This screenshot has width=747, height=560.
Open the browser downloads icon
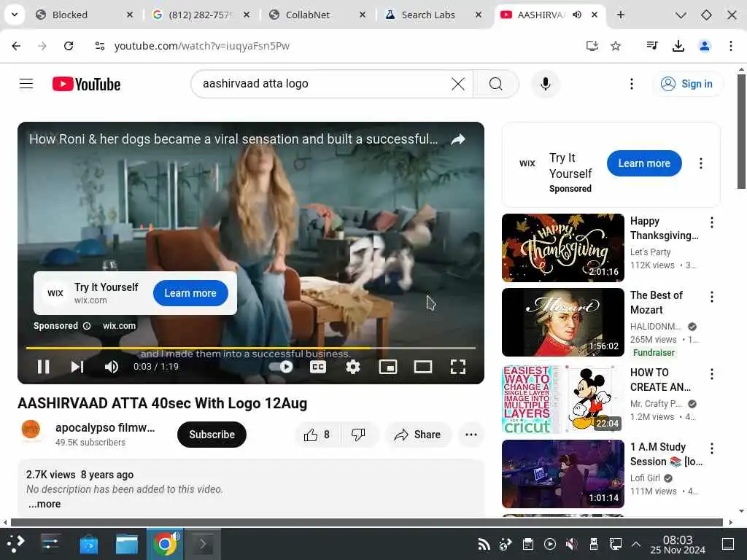pyautogui.click(x=678, y=46)
